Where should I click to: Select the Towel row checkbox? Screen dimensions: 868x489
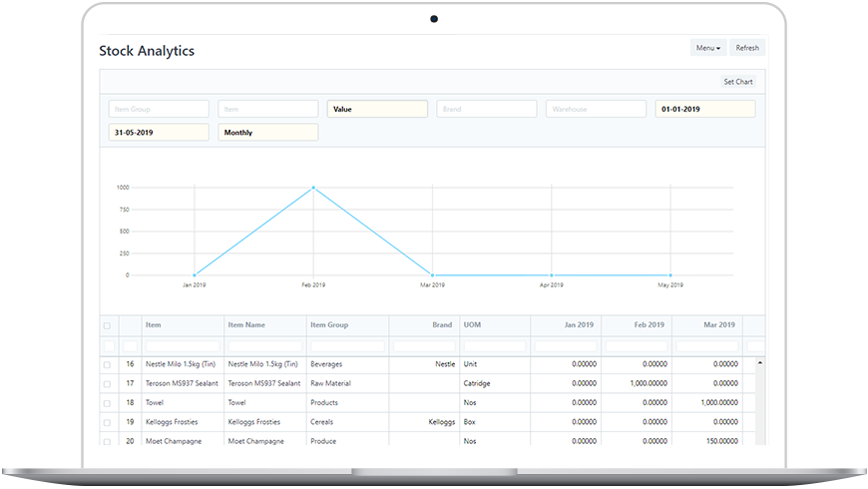point(108,403)
